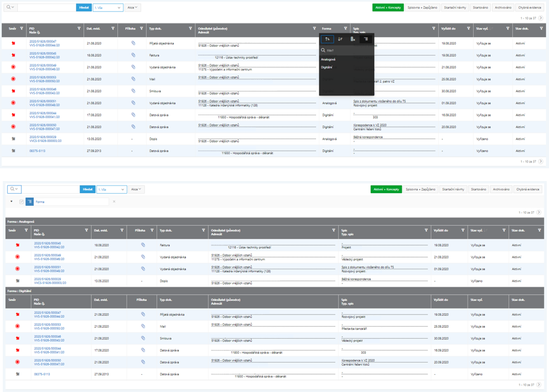549x392 pixels.
Task: Click the blue Forma control break icon in the lower panel
Action: (30, 202)
